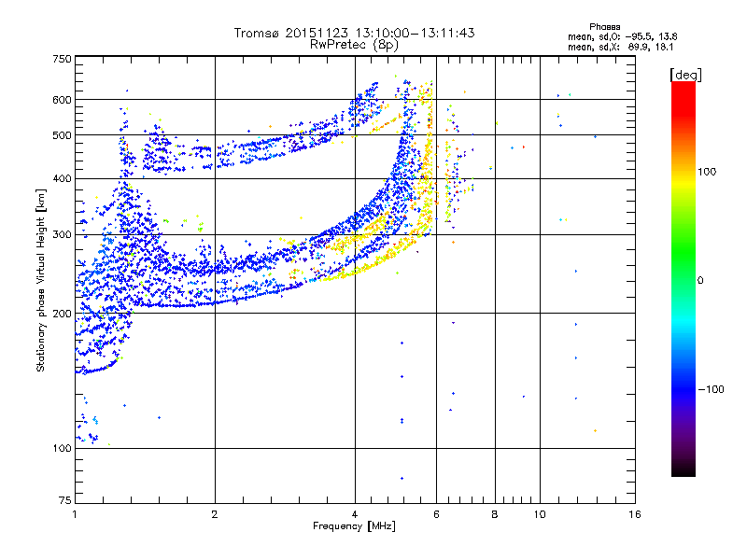Click the y-axis tick label "600"
This screenshot has width=747, height=560.
click(x=62, y=100)
